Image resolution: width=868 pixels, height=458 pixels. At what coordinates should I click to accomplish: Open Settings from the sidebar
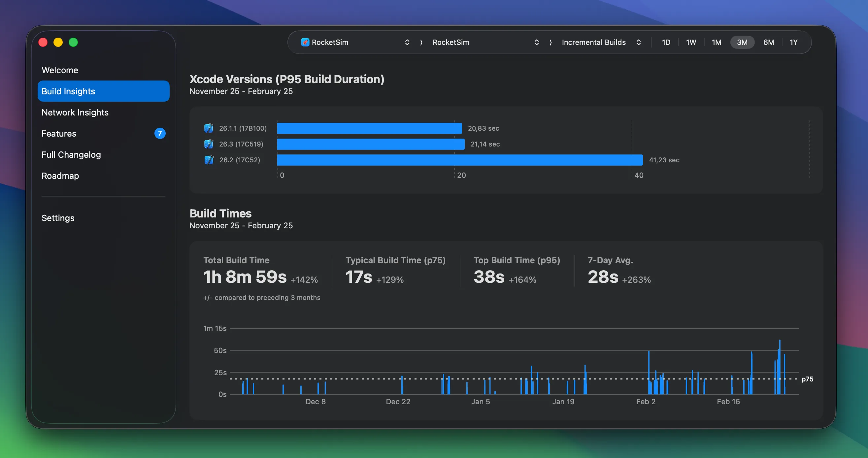click(58, 218)
